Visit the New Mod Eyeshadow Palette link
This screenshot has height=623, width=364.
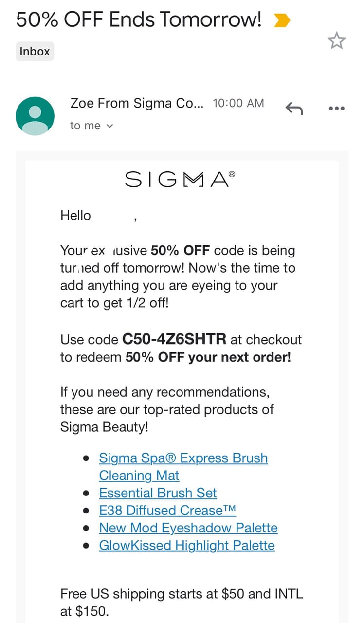click(188, 528)
